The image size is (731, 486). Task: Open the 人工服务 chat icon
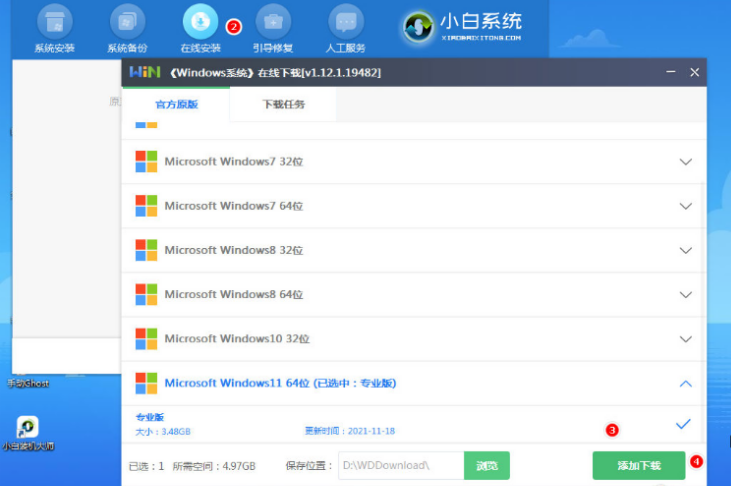pos(346,22)
